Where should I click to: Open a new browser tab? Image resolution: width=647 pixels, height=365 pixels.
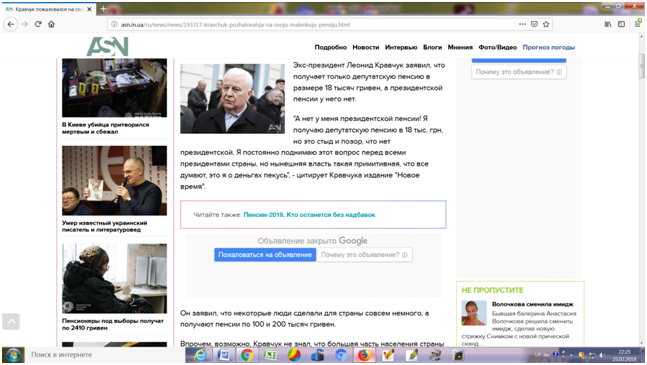click(x=103, y=9)
